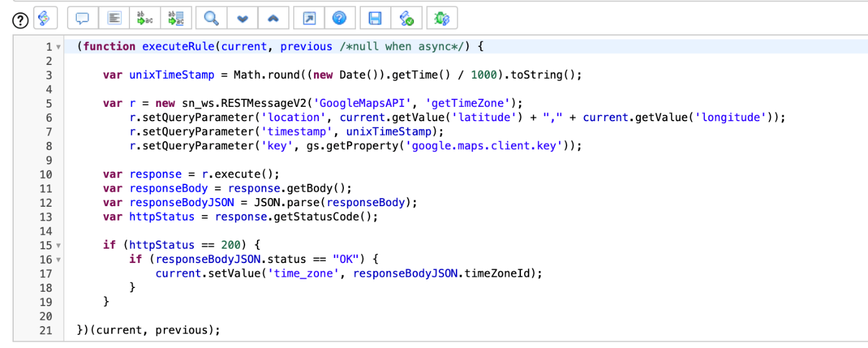Viewport: 868px width, 348px height.
Task: Collapse the httpStatus if block, line 15
Action: [58, 246]
